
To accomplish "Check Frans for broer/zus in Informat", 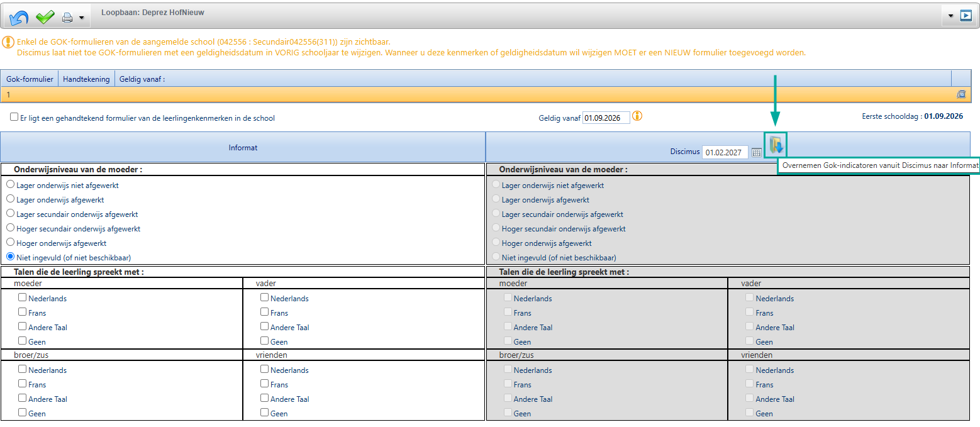I will pyautogui.click(x=23, y=384).
